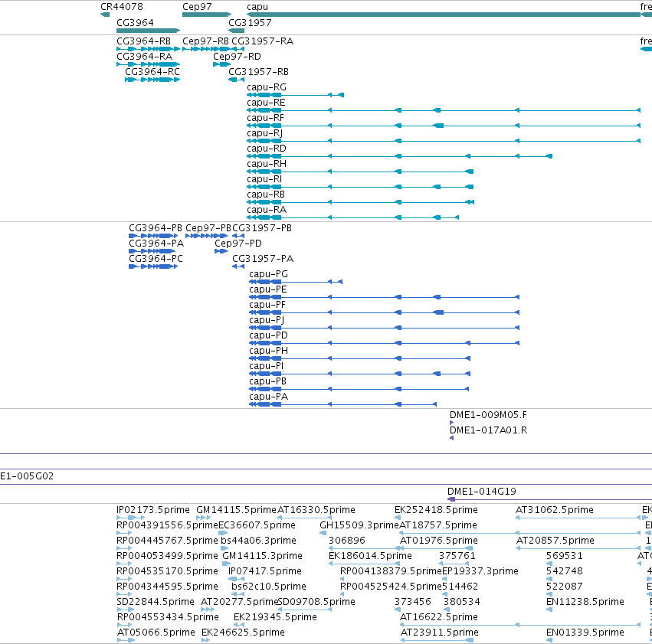Image resolution: width=652 pixels, height=644 pixels.
Task: Select the CG3964 gene bar
Action: [x=148, y=31]
